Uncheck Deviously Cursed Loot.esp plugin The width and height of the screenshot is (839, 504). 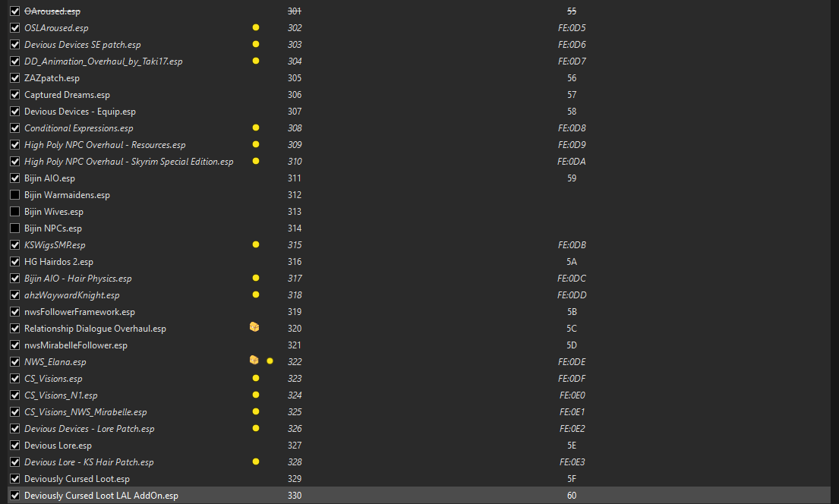click(15, 479)
